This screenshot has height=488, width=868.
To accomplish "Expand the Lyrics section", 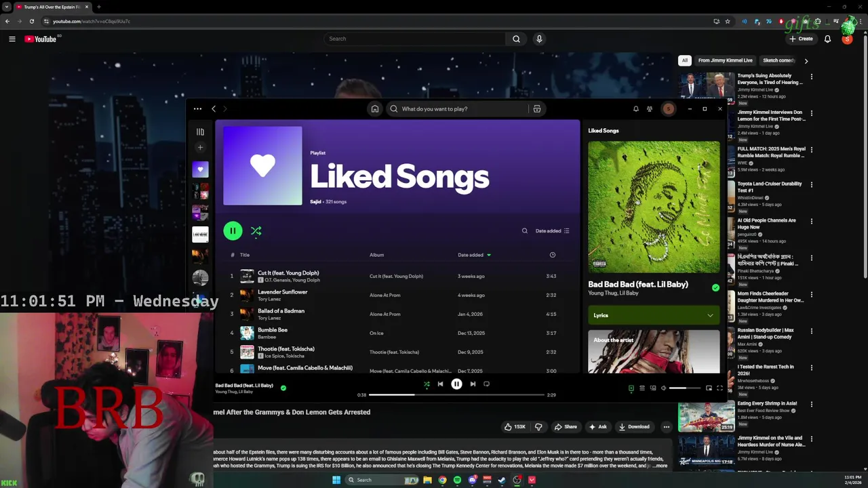I will 654,315.
